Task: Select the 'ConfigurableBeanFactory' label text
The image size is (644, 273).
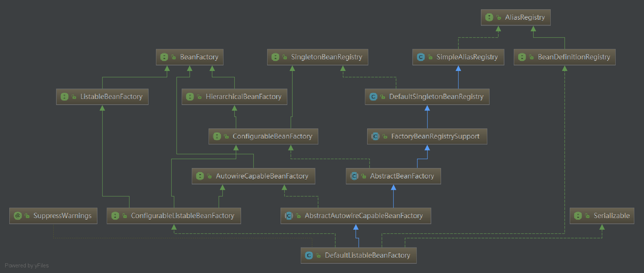Action: pyautogui.click(x=272, y=136)
